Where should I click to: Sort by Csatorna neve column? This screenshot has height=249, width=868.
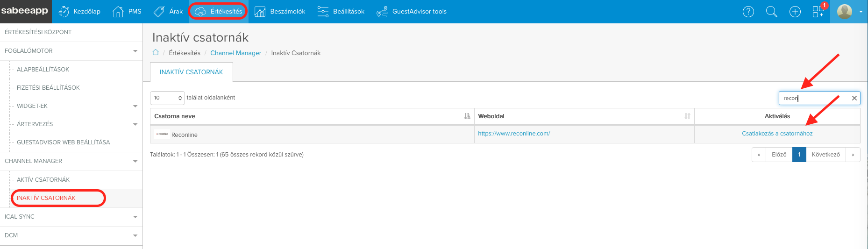coord(467,116)
